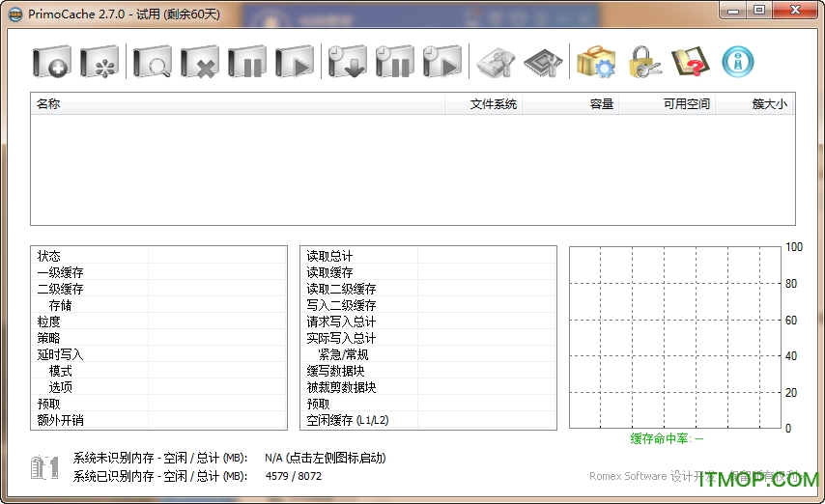The width and height of the screenshot is (825, 504).
Task: Select the 被裁剪数据块 row
Action: (428, 386)
